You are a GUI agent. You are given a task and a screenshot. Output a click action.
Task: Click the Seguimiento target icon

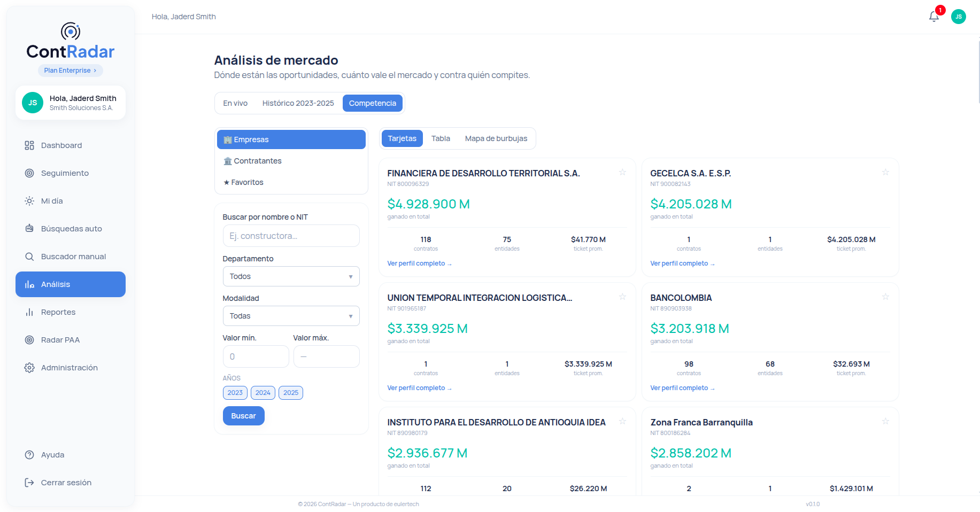point(29,173)
